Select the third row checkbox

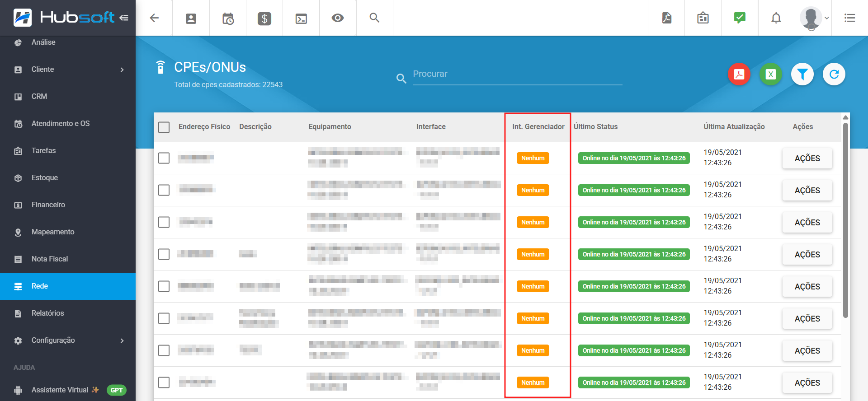164,222
